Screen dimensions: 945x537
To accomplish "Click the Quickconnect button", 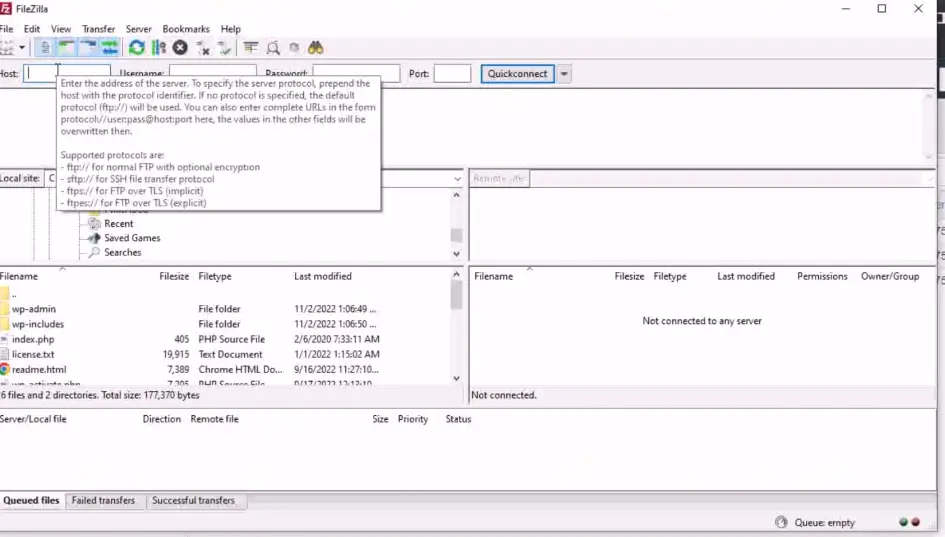I will pyautogui.click(x=518, y=74).
